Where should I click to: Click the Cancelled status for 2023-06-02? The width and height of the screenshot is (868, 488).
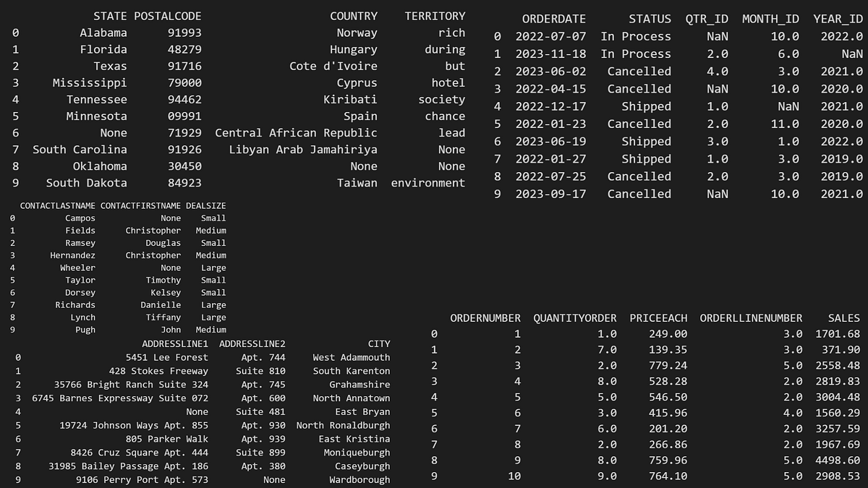pyautogui.click(x=639, y=71)
